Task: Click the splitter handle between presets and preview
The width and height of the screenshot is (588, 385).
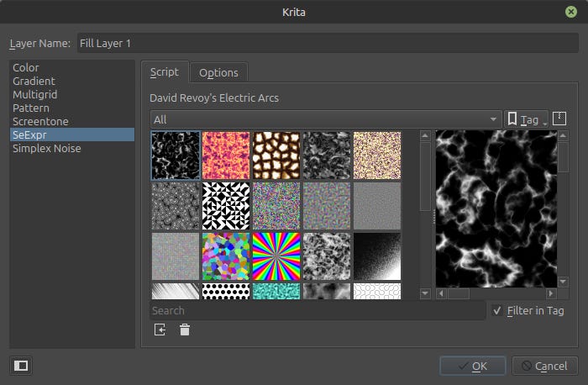Action: coord(433,217)
